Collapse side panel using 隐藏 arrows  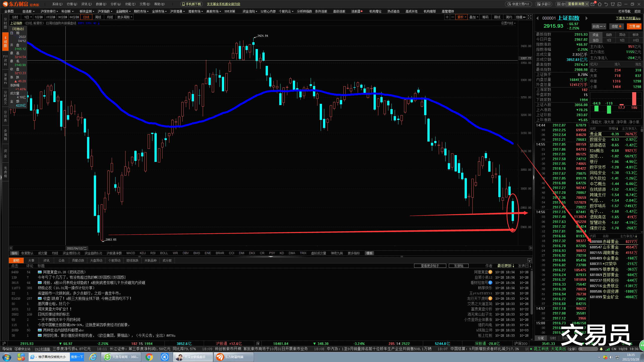pyautogui.click(x=521, y=17)
